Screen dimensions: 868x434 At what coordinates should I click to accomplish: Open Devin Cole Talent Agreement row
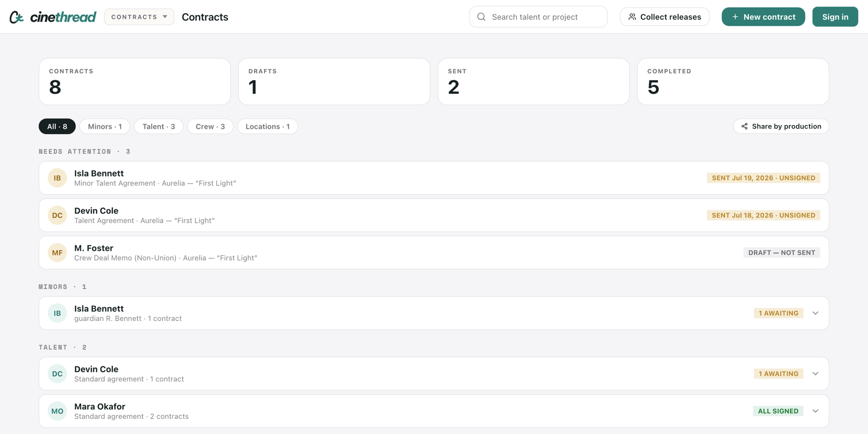point(433,215)
